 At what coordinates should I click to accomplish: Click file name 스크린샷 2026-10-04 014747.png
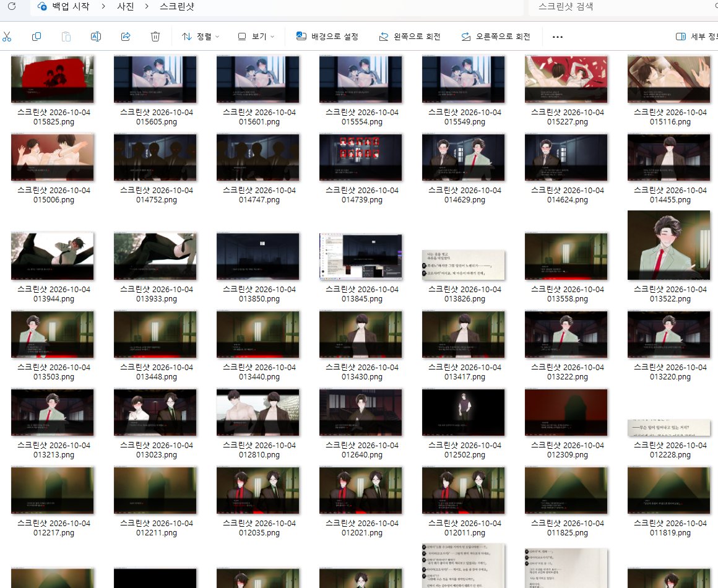coord(259,195)
